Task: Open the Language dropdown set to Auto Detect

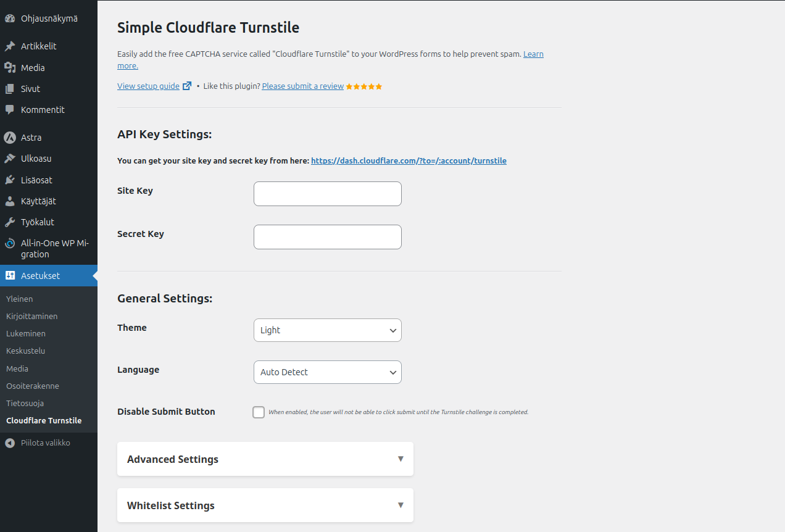Action: click(x=328, y=372)
